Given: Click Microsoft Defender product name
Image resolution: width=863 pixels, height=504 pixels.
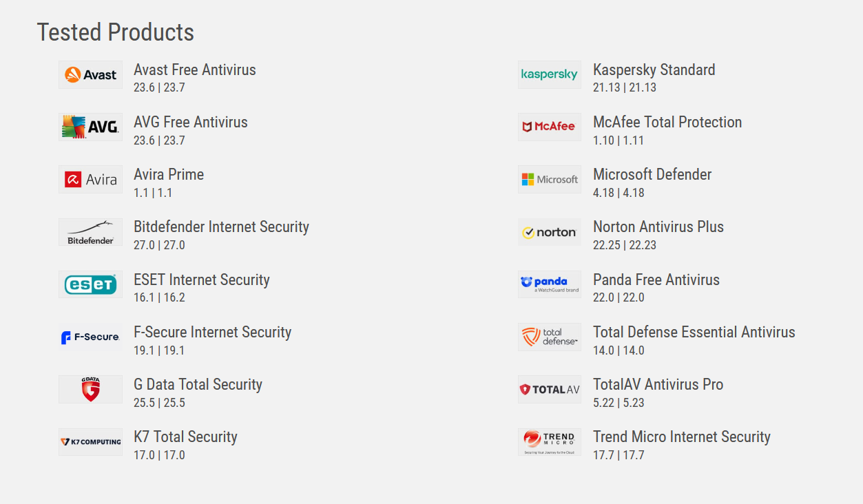Looking at the screenshot, I should (x=652, y=174).
